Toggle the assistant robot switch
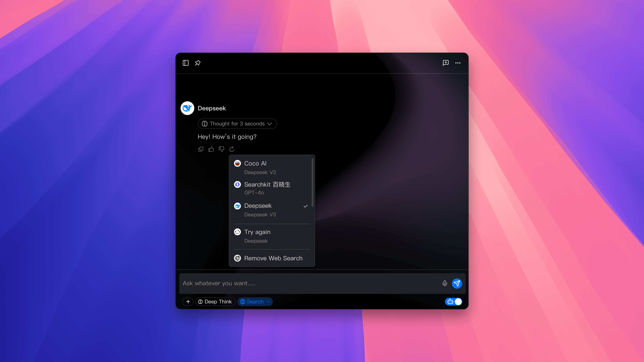 pos(453,301)
